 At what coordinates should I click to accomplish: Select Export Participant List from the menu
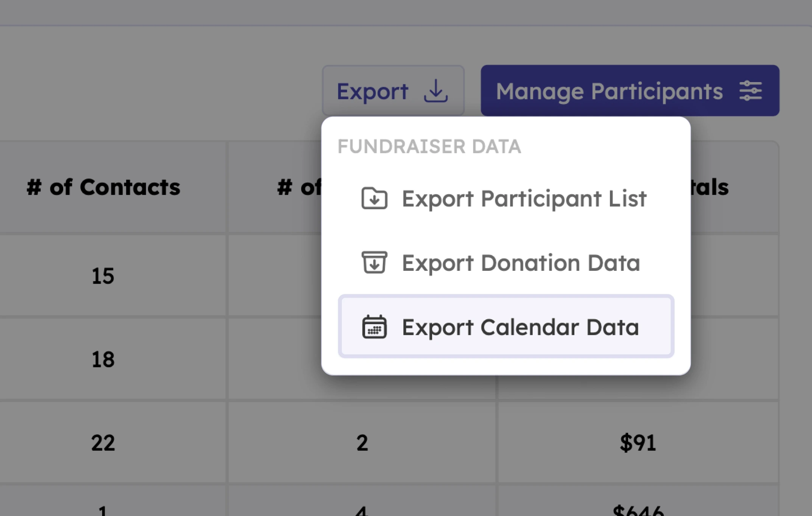(524, 199)
